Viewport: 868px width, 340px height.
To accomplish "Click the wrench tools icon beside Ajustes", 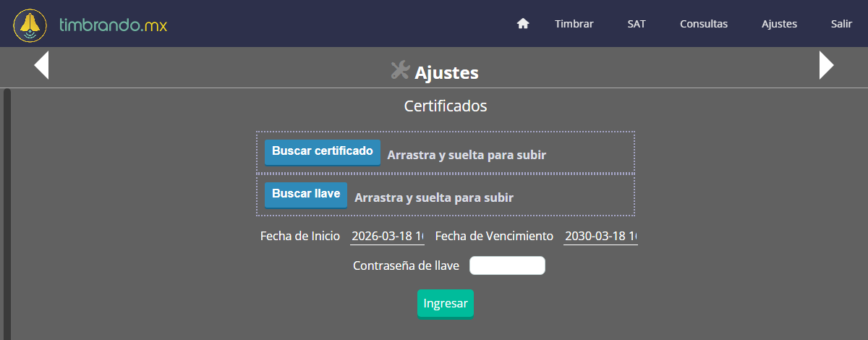I will 400,69.
